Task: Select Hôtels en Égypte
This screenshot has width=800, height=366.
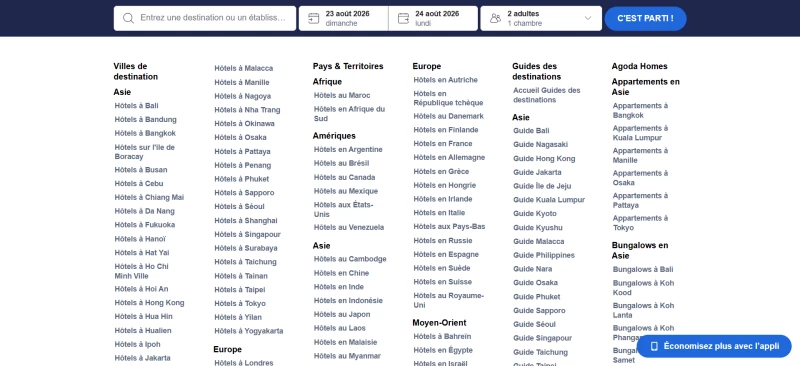Action: tap(443, 350)
